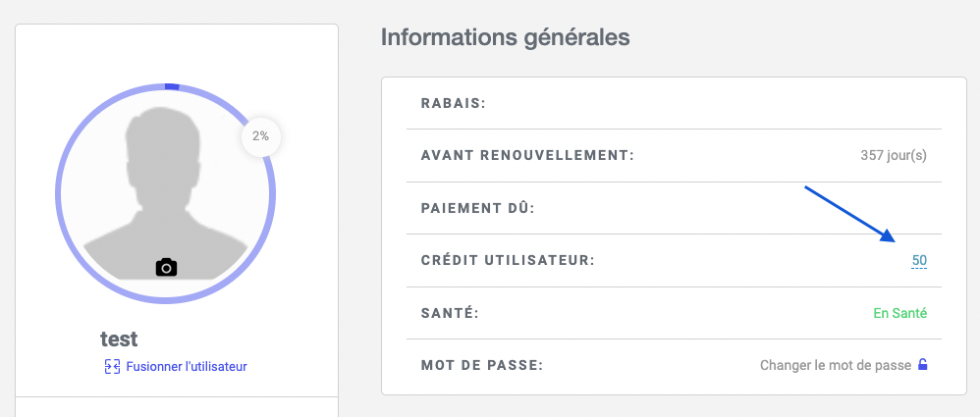Click the username test under avatar
The width and height of the screenshot is (980, 417).
119,339
